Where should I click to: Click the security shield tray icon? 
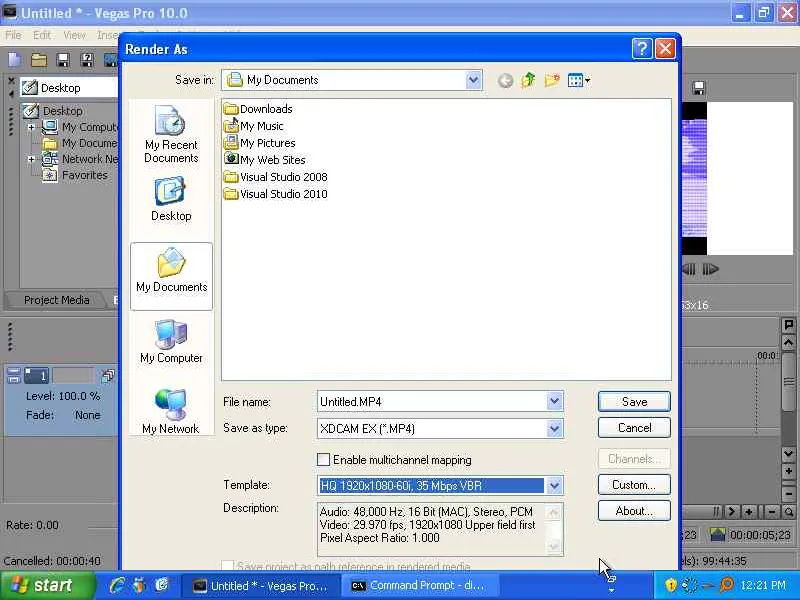click(670, 585)
